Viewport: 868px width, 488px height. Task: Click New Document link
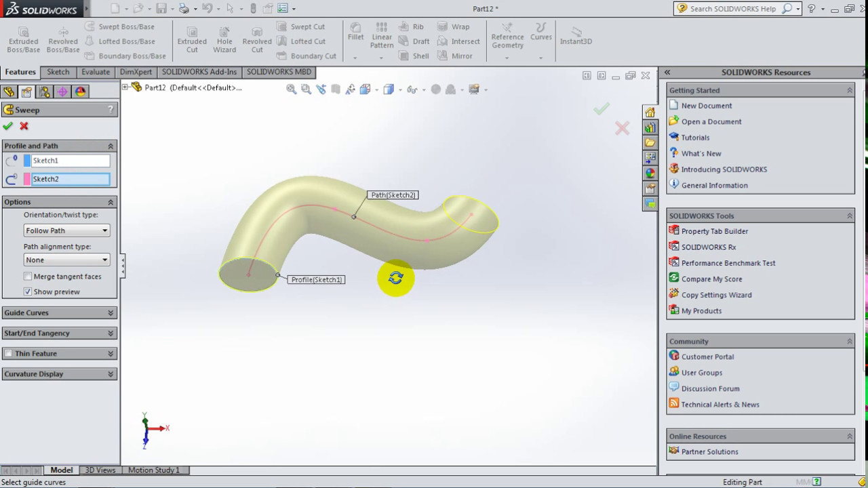tap(707, 106)
